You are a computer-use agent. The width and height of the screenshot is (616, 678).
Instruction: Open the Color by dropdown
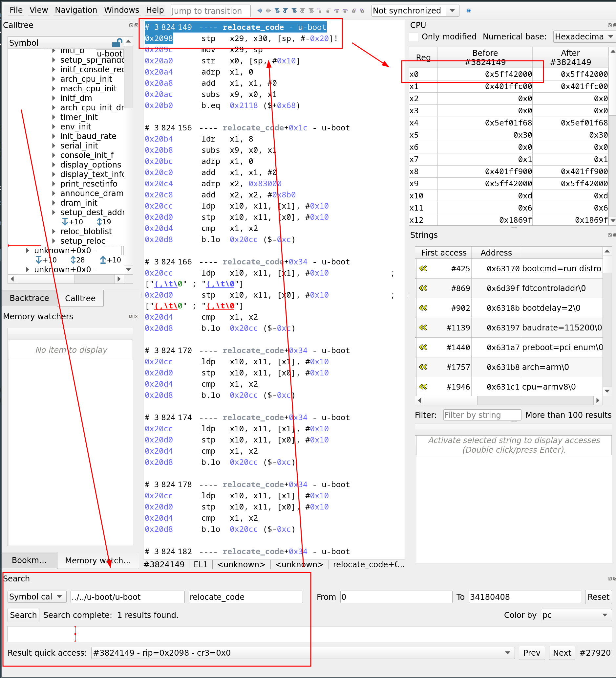point(575,615)
